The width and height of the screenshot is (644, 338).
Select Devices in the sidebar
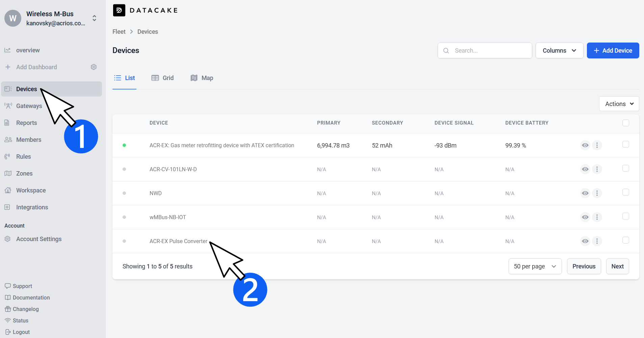pyautogui.click(x=51, y=89)
